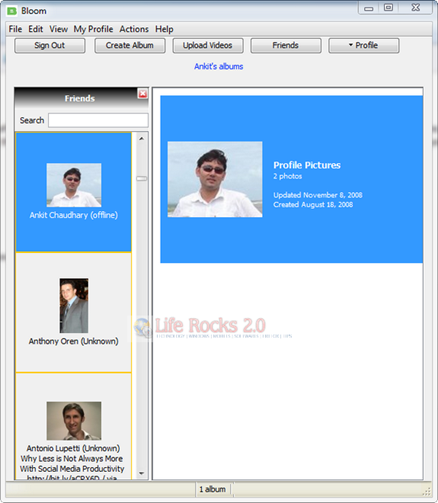Screen dimensions: 438x503
Task: Click the friends list scroll down arrow
Action: [x=142, y=473]
